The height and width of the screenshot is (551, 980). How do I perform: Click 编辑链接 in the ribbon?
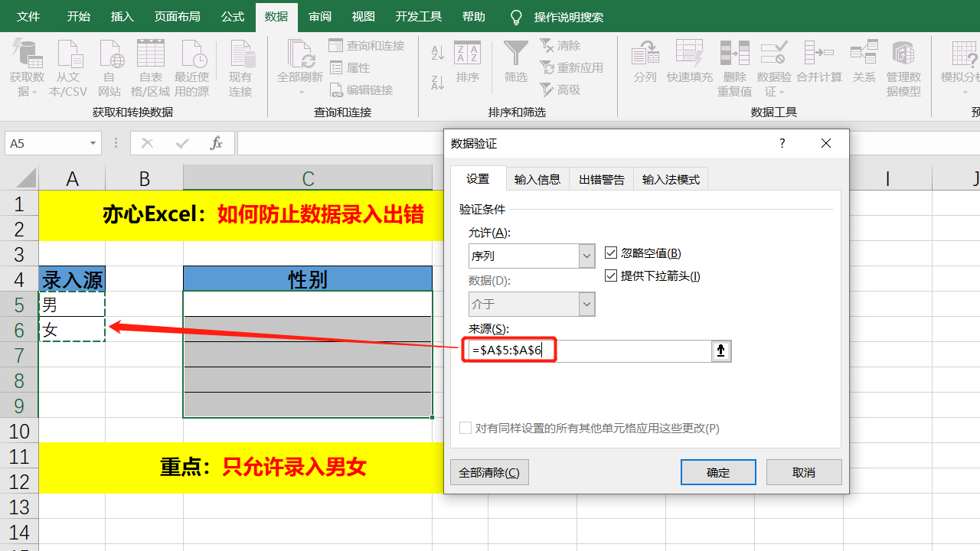click(x=361, y=90)
